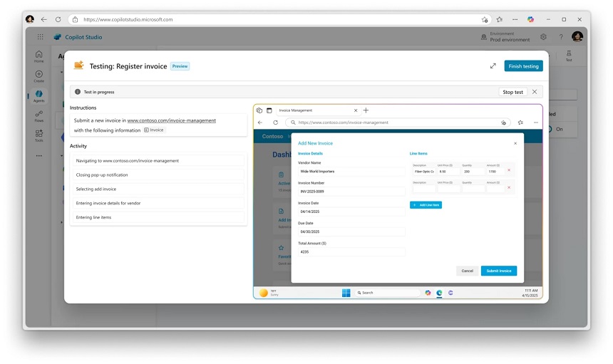Open the Prod environment selector

[505, 37]
